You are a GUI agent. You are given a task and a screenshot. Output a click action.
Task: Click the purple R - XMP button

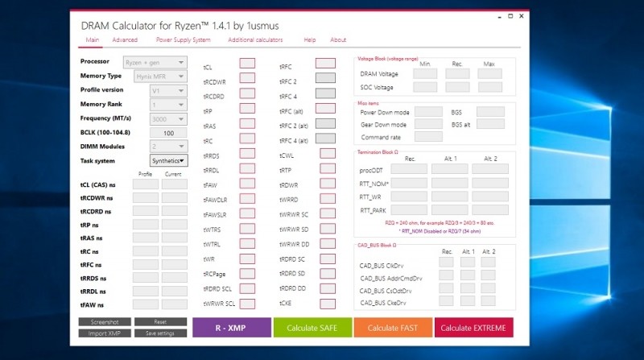click(x=232, y=328)
